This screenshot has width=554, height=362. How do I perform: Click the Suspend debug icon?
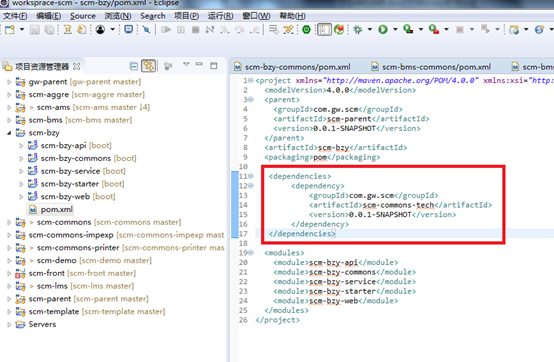click(x=181, y=30)
